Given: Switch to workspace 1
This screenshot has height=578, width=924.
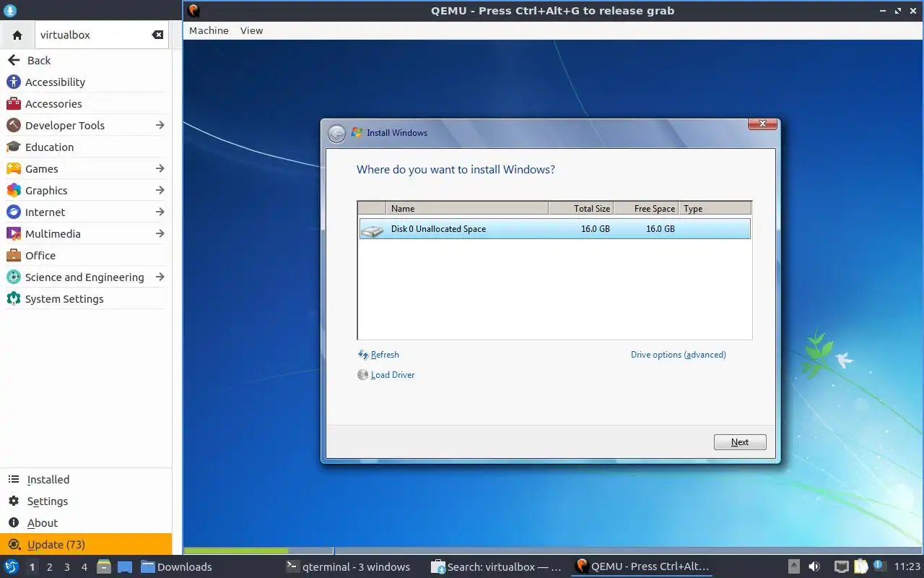Looking at the screenshot, I should pyautogui.click(x=32, y=567).
